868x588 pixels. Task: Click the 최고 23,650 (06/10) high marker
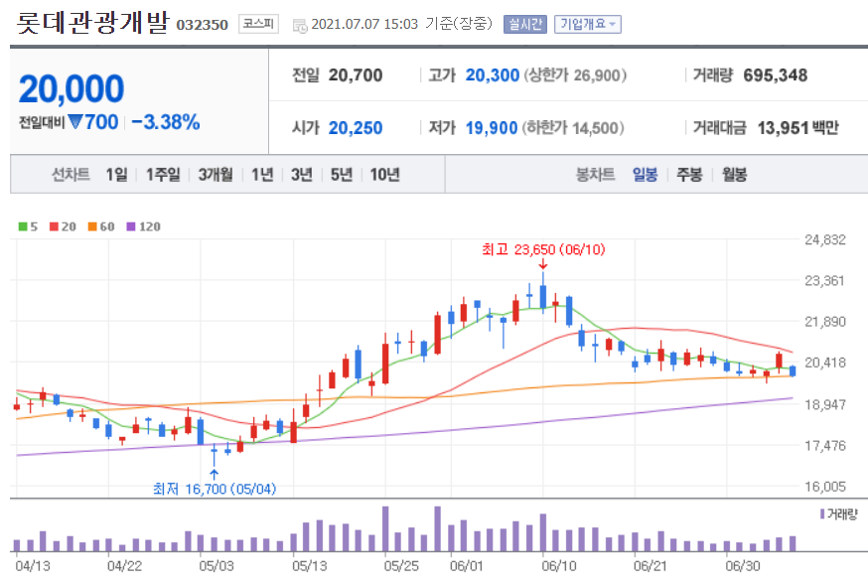[543, 249]
